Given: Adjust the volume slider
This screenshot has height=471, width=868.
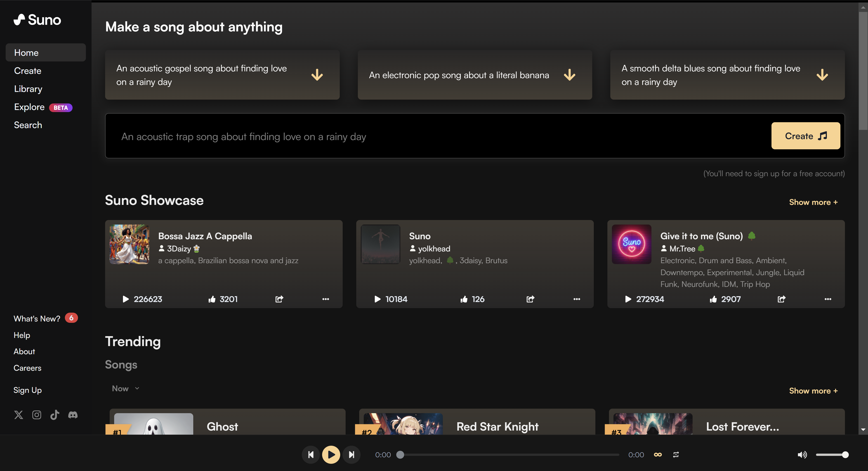Looking at the screenshot, I should [x=832, y=455].
